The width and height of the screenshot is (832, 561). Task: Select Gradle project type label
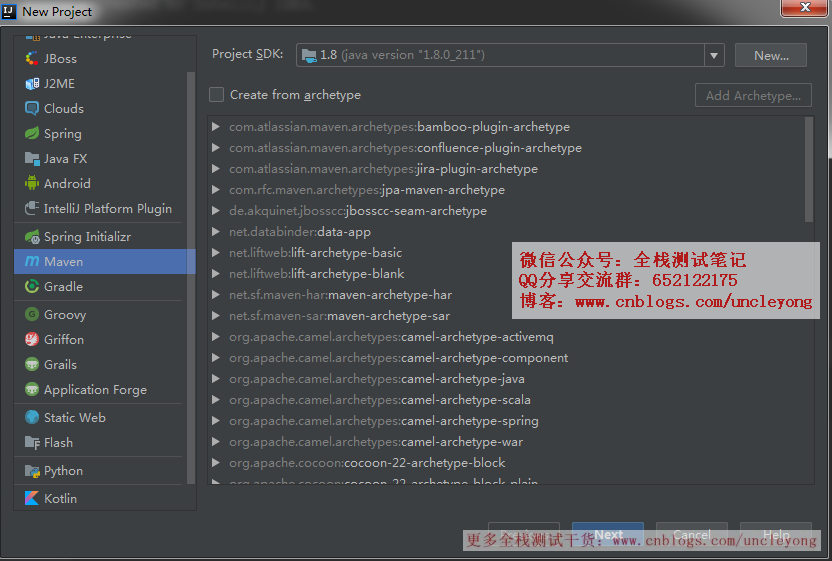[63, 287]
